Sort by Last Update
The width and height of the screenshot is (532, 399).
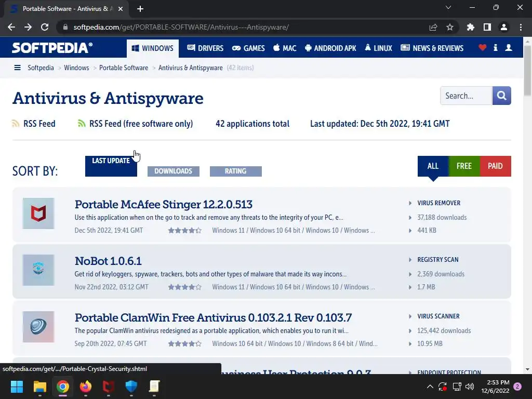click(111, 166)
